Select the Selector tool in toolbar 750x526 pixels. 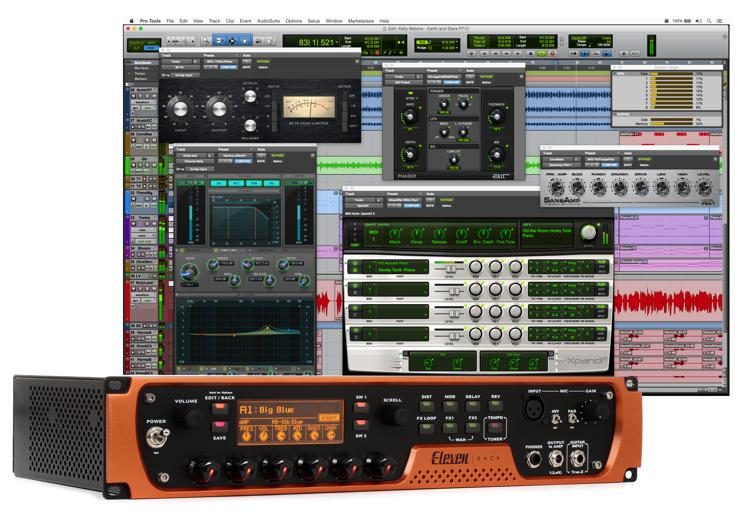(232, 41)
